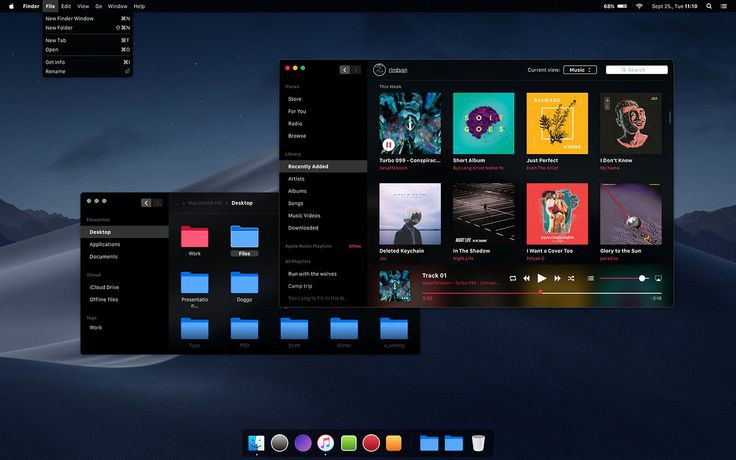This screenshot has width=736, height=460.
Task: Go back using iTunes back chevron
Action: point(345,70)
